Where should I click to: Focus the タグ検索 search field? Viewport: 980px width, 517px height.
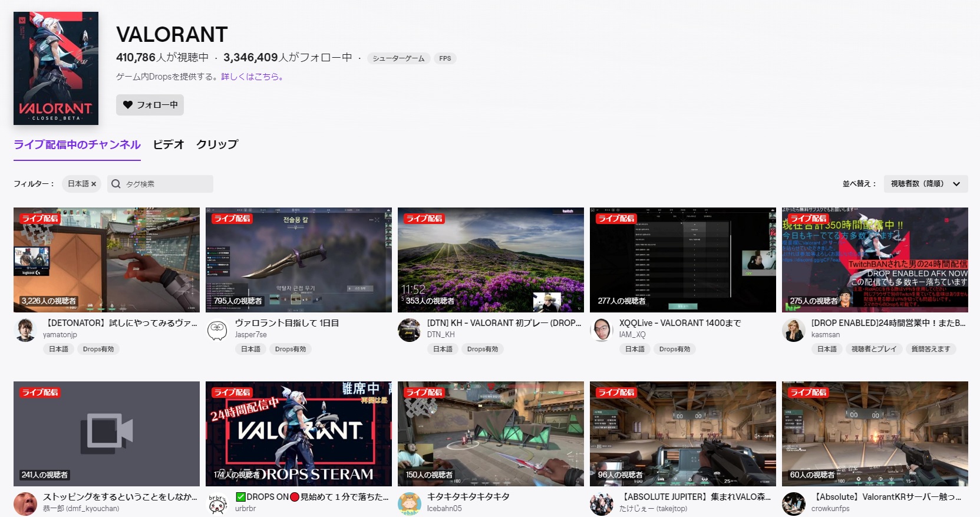click(160, 184)
